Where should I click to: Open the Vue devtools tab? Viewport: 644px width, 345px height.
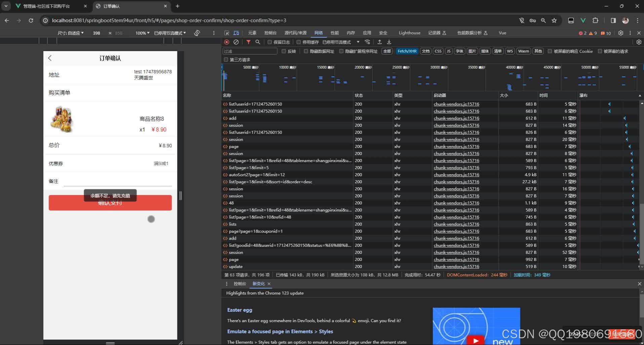click(502, 33)
